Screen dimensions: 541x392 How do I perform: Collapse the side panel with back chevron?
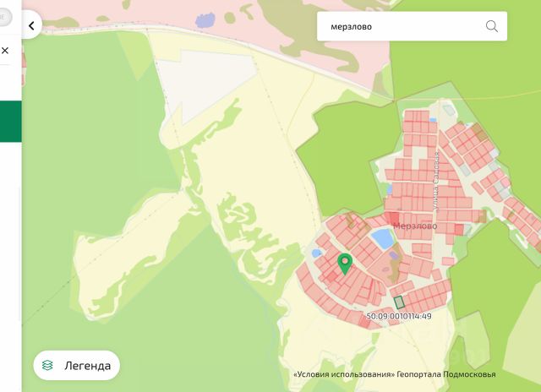32,25
